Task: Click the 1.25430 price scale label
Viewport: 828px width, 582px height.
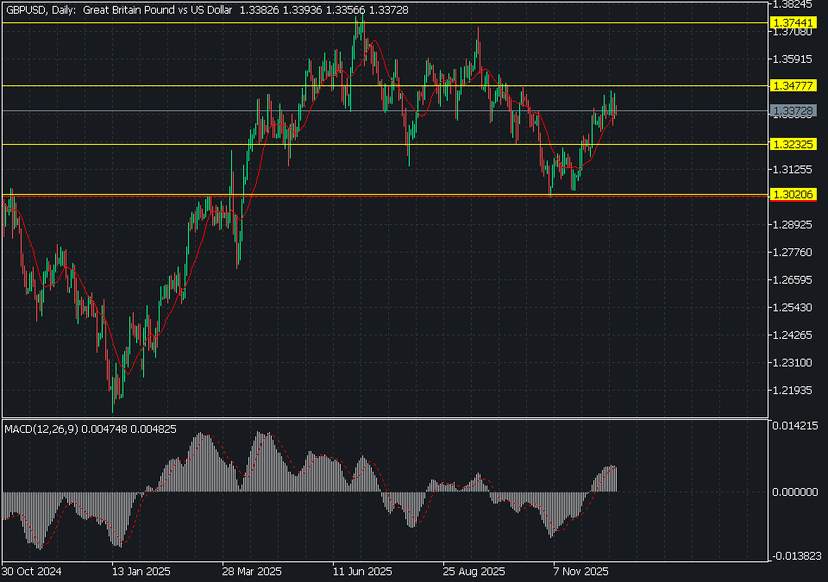Action: pos(795,307)
